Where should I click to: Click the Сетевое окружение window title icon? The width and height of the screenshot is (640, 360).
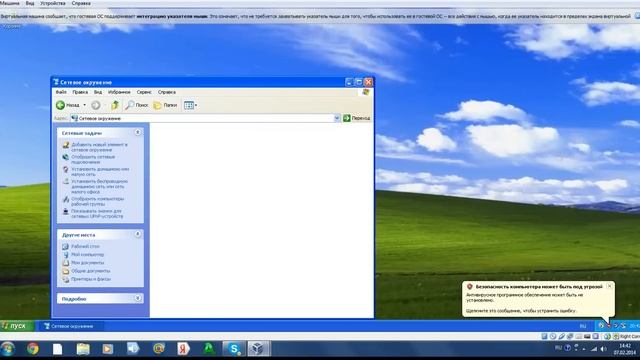(x=56, y=82)
